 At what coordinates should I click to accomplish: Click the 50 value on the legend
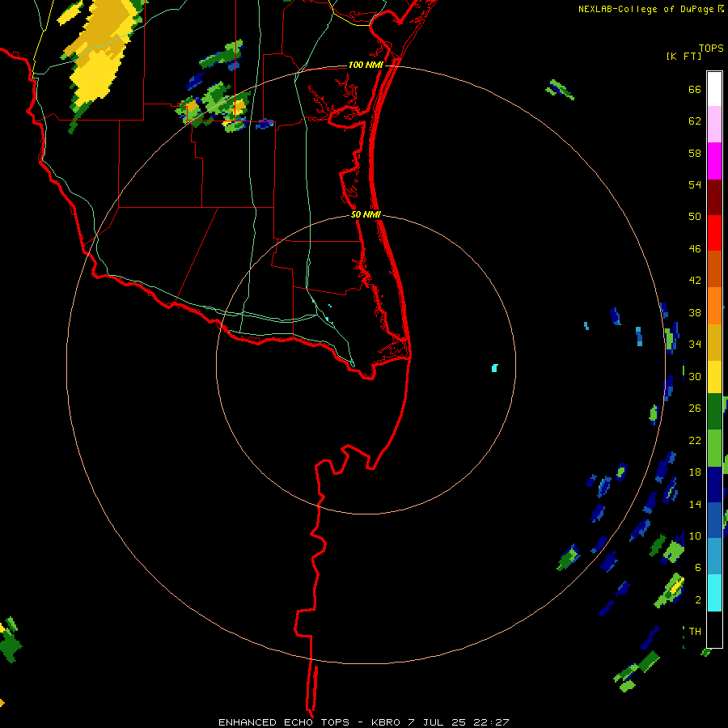(x=695, y=216)
